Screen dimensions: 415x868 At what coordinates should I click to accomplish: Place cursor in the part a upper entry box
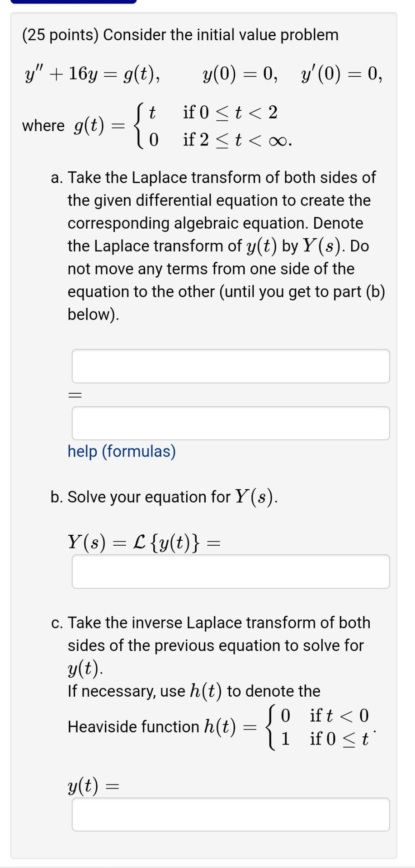click(x=231, y=366)
